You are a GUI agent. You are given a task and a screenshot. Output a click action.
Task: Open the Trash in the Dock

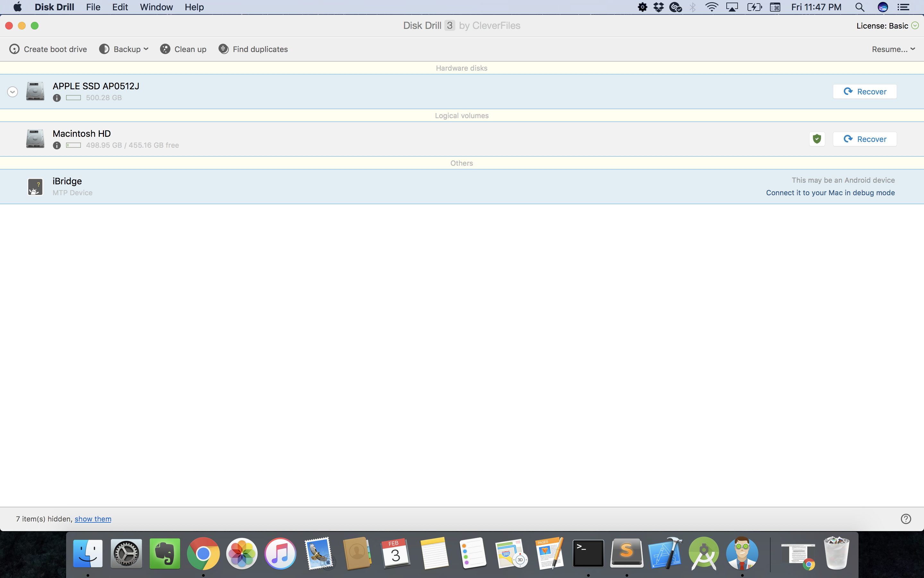(x=836, y=553)
